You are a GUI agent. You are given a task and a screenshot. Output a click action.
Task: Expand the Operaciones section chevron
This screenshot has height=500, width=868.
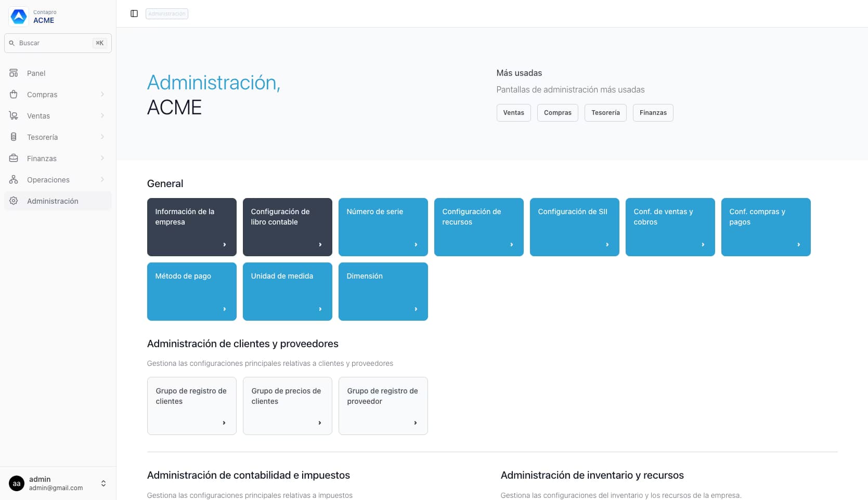[102, 179]
